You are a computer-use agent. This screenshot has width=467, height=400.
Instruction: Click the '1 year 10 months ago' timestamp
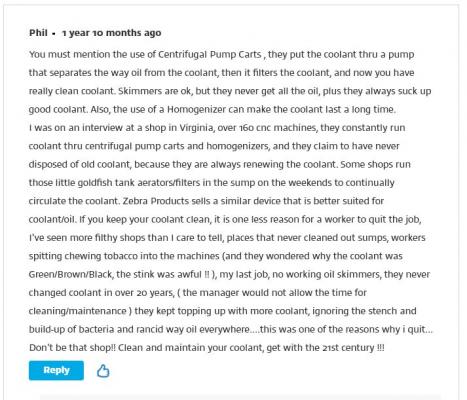click(x=112, y=33)
